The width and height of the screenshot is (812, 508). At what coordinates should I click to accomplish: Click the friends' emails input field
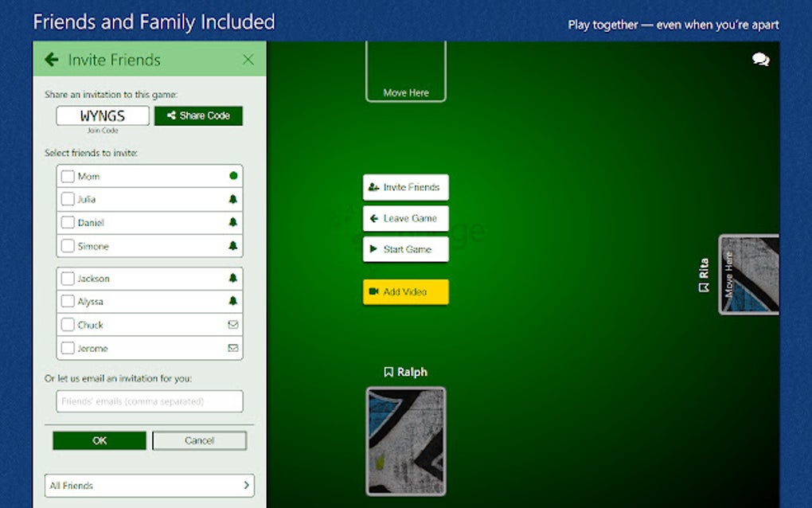click(149, 401)
